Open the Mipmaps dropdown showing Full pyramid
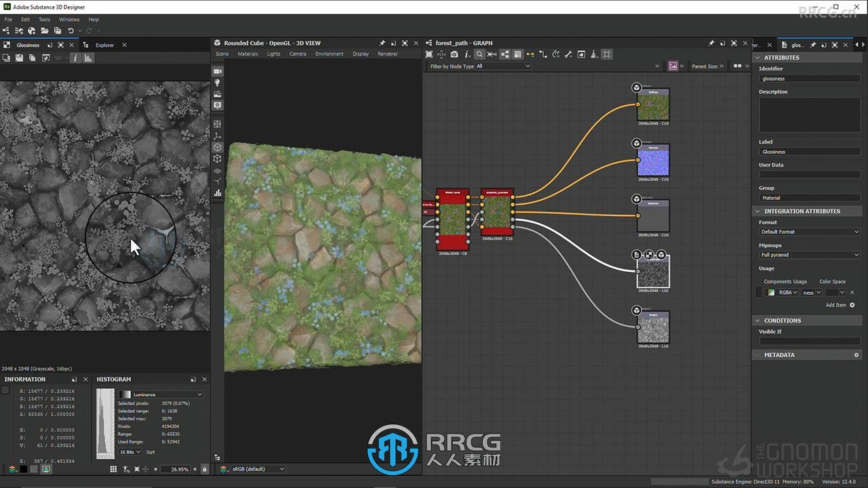The image size is (868, 488). tap(810, 255)
